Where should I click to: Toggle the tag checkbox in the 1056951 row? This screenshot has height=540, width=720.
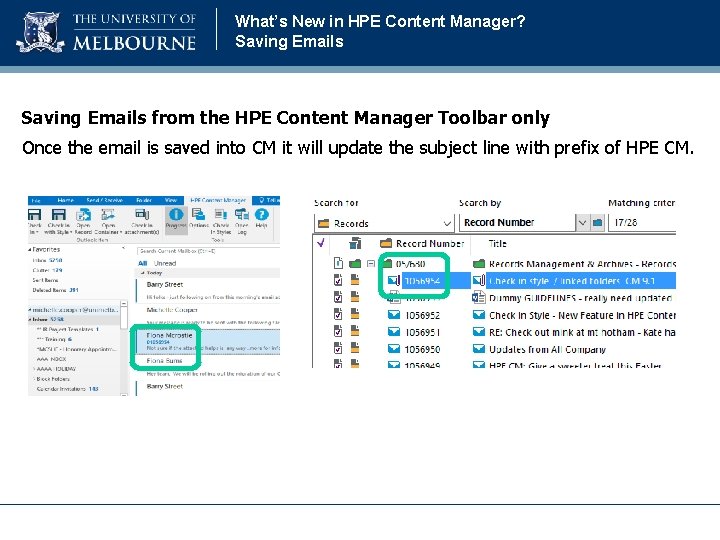coord(338,332)
